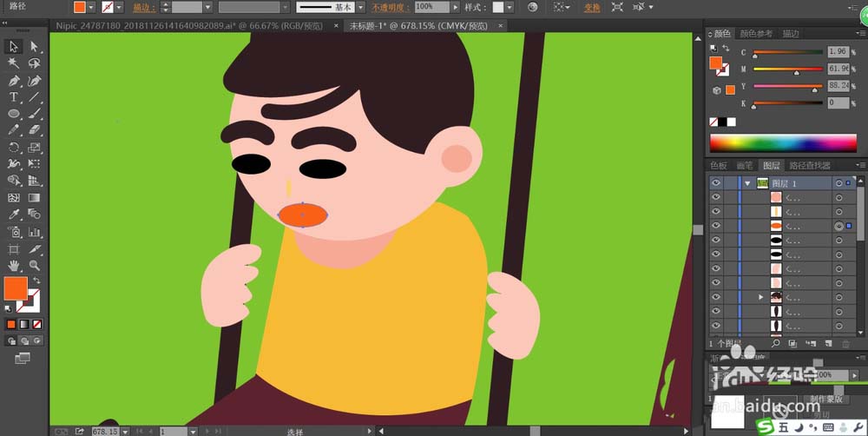Image resolution: width=868 pixels, height=436 pixels.
Task: Click the change screen mode icon
Action: click(23, 359)
